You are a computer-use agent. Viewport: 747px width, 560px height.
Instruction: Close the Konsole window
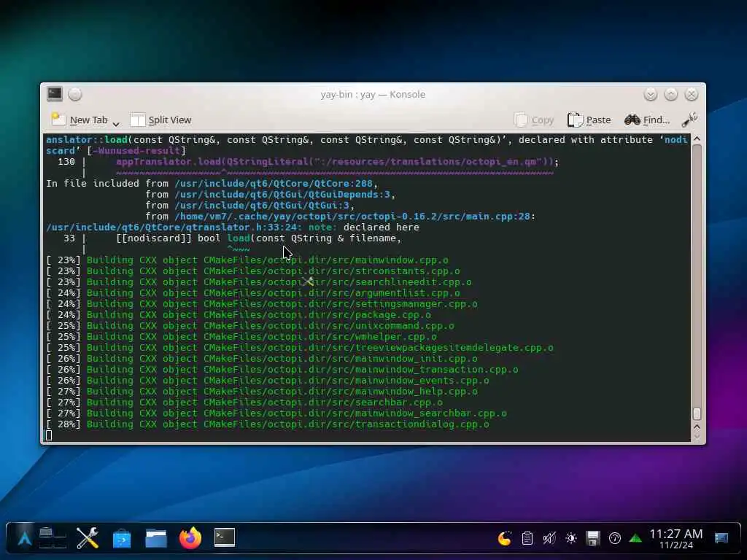tap(692, 94)
